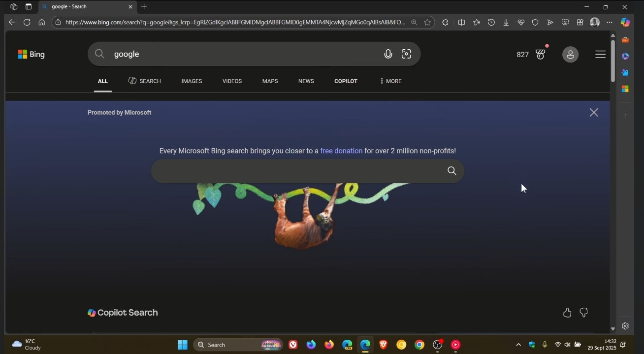This screenshot has height=354, width=644.
Task: Start voice search with microphone icon
Action: pyautogui.click(x=388, y=54)
